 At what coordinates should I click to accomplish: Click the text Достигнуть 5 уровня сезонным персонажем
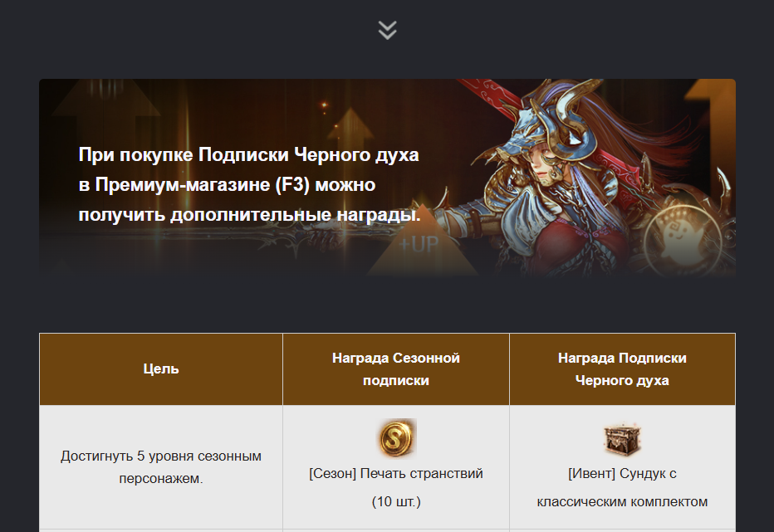tap(161, 467)
